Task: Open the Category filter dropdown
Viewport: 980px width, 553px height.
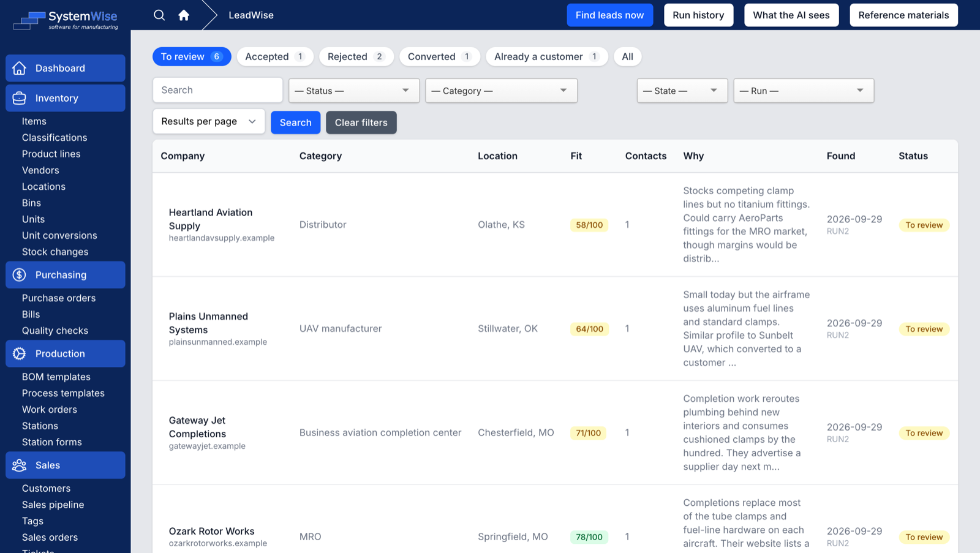Action: coord(501,91)
